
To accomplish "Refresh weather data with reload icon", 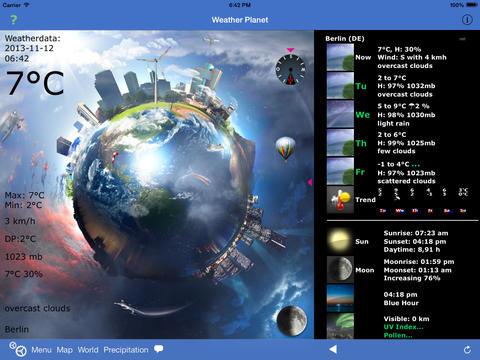I will click(467, 350).
